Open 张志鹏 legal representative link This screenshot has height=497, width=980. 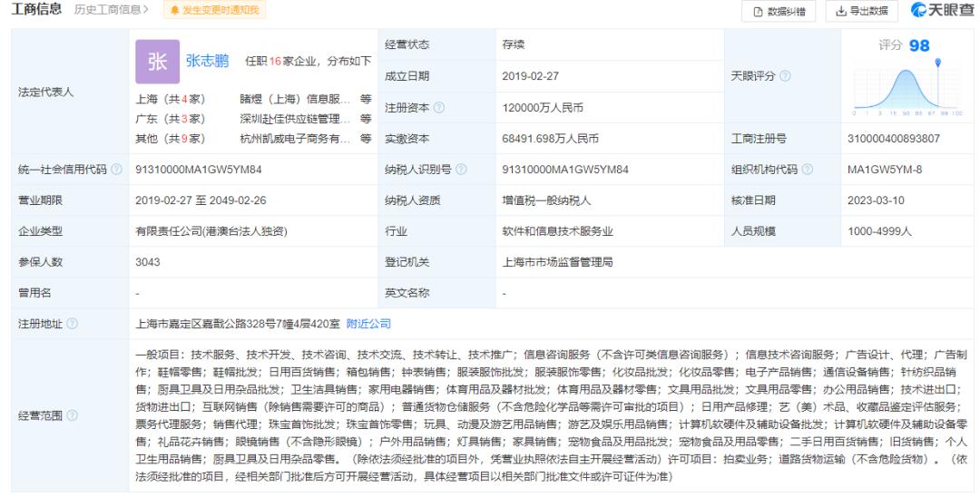[x=208, y=61]
